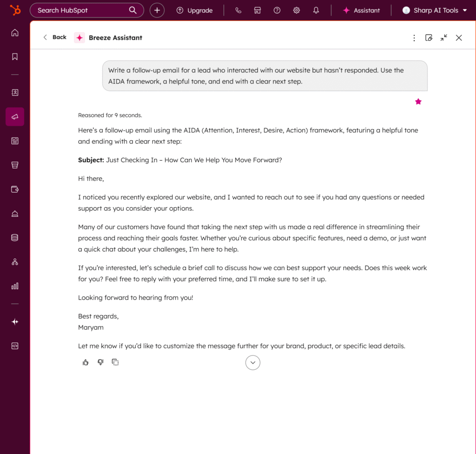Open the three-dot more options menu

tap(414, 38)
